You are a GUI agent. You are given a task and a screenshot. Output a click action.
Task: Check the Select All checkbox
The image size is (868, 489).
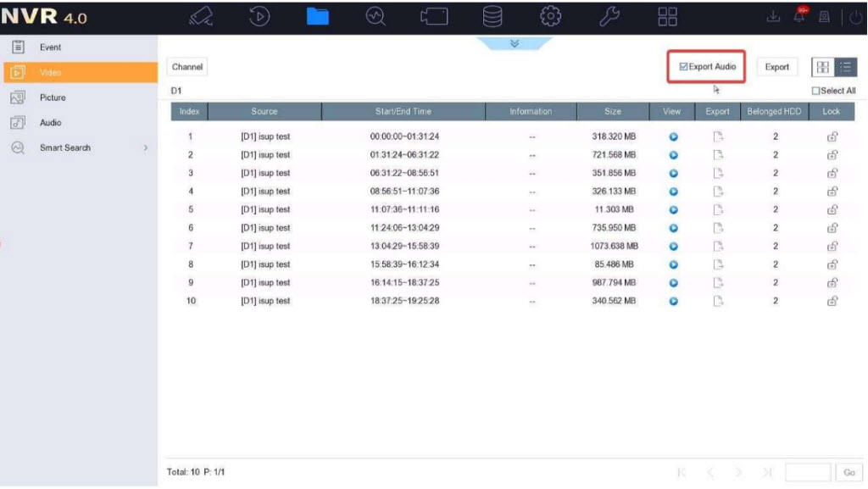pyautogui.click(x=815, y=91)
